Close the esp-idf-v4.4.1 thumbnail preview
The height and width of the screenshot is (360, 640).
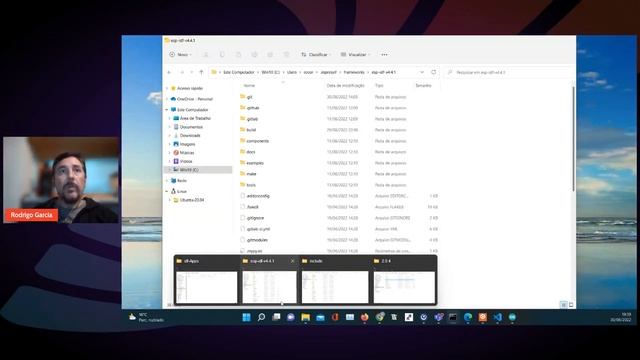(292, 261)
